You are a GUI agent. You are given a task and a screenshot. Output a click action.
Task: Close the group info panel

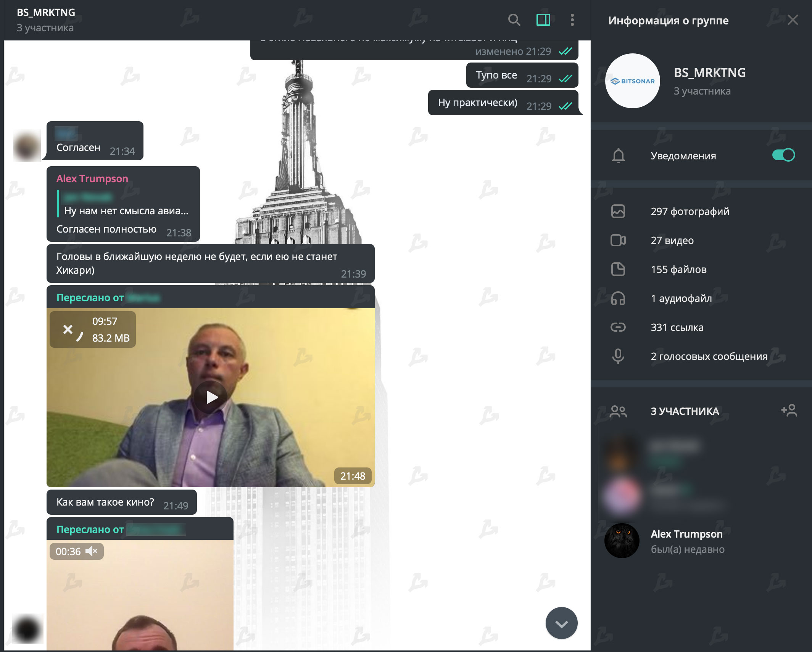click(x=793, y=20)
